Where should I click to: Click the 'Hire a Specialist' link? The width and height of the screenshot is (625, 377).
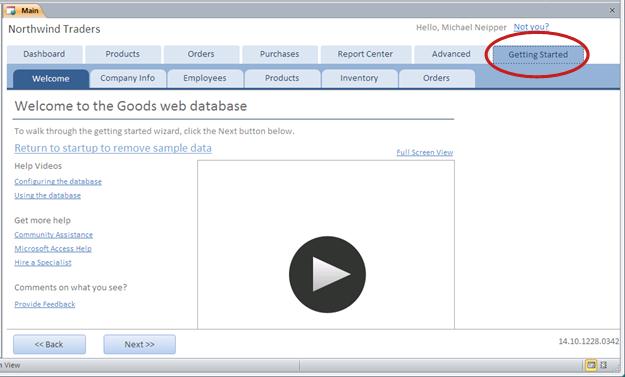(43, 263)
